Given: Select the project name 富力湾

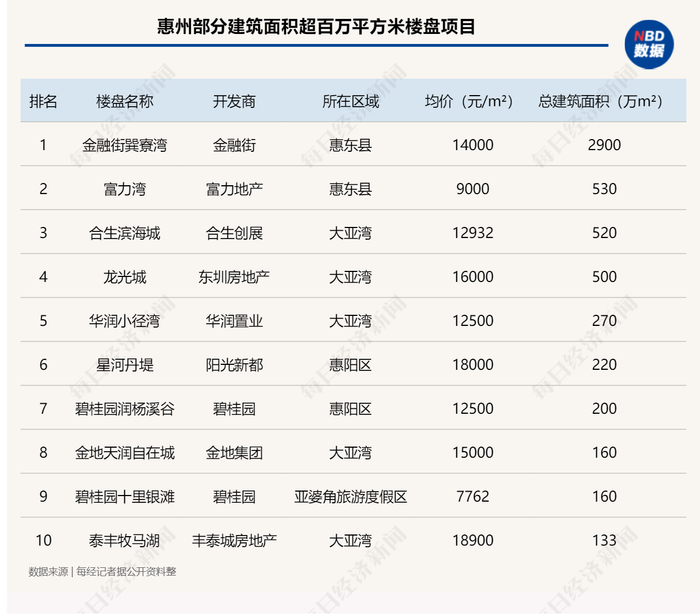Looking at the screenshot, I should tap(125, 189).
